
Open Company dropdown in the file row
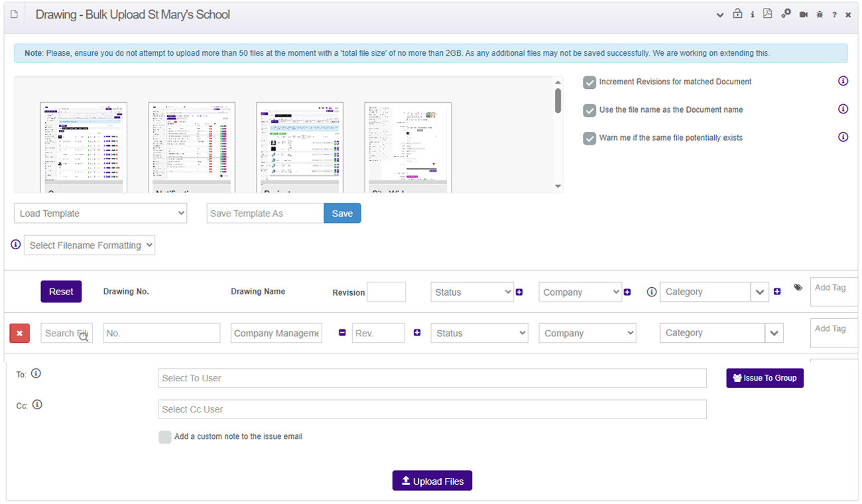click(x=587, y=333)
